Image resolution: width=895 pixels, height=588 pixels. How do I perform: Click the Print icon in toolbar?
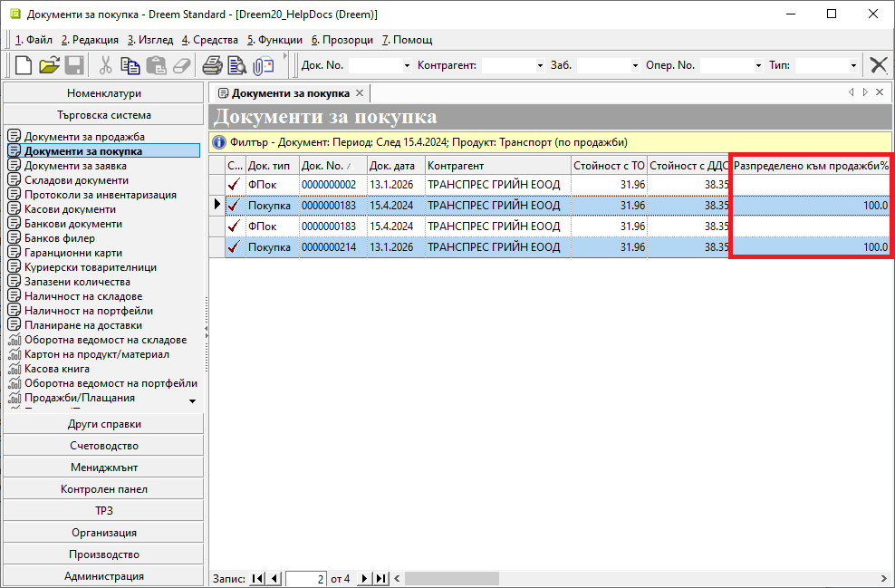tap(212, 65)
